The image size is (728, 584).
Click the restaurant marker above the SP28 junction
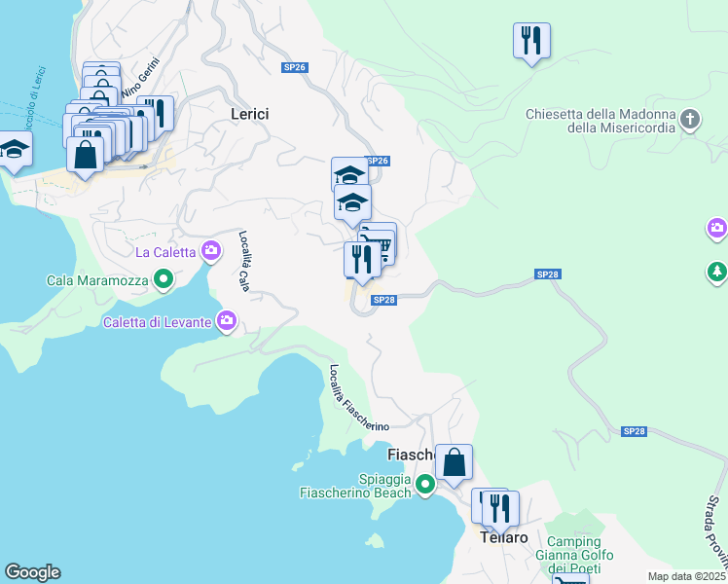[x=362, y=260]
